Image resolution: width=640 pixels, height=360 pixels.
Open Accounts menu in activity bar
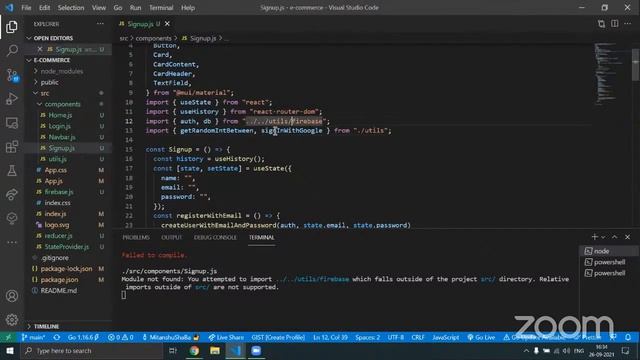pyautogui.click(x=12, y=296)
